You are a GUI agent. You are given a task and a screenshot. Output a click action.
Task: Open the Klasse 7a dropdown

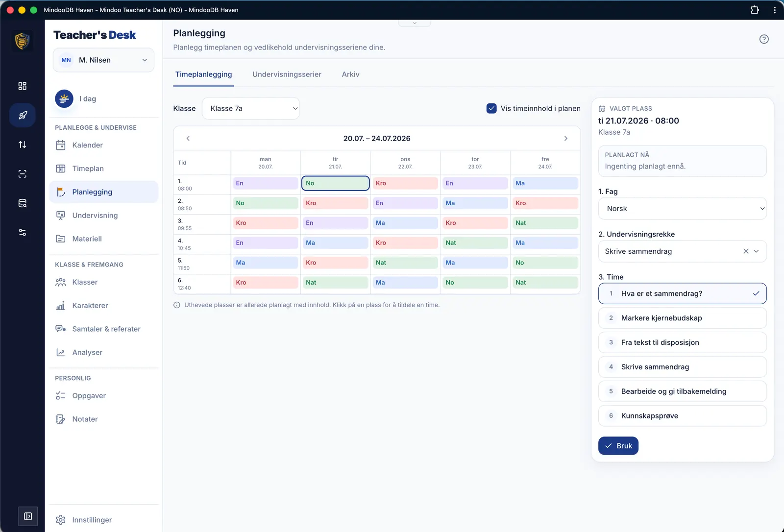[251, 109]
